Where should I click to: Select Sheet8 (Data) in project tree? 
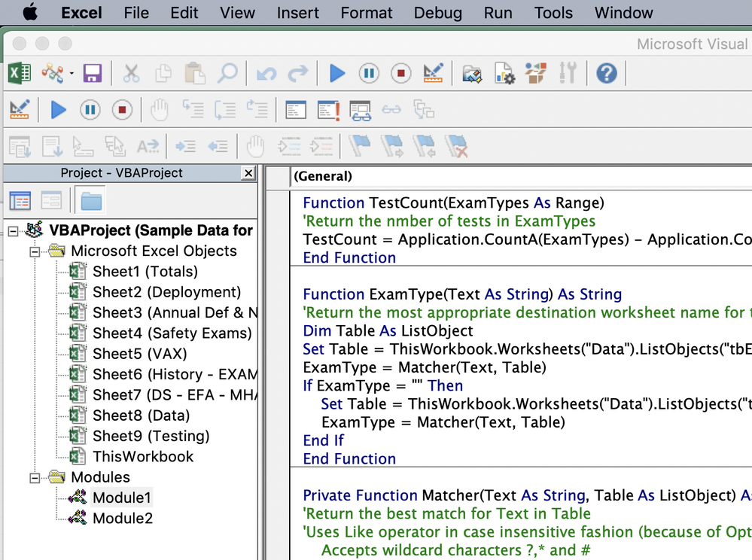pos(141,415)
